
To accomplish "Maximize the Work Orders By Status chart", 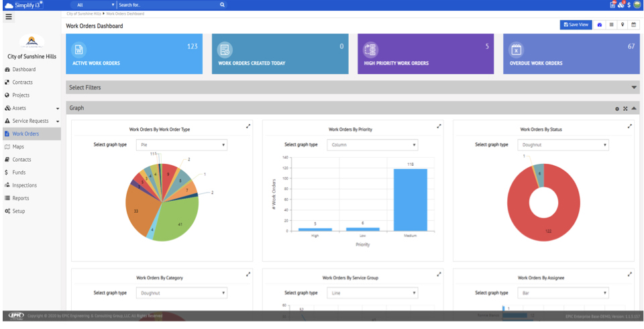I will [629, 126].
